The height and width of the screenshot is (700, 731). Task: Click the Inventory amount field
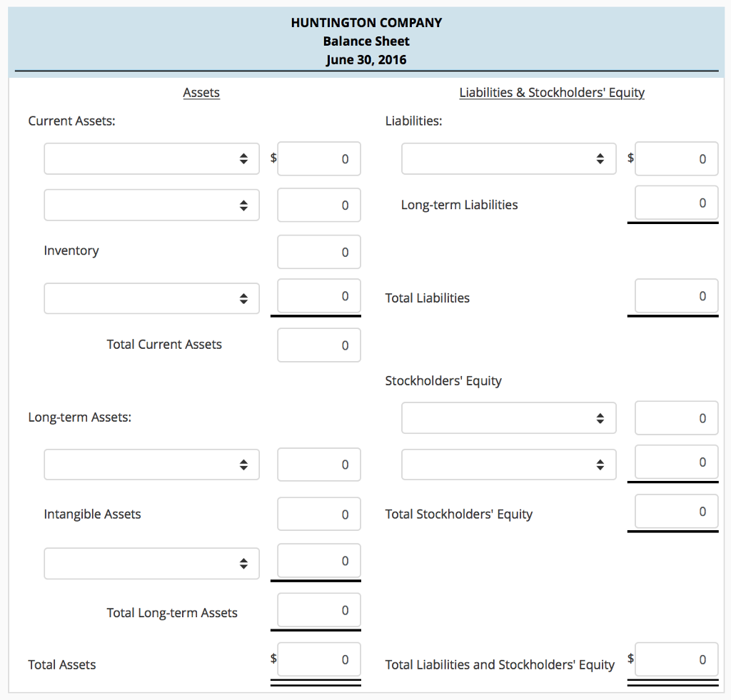[x=318, y=251]
